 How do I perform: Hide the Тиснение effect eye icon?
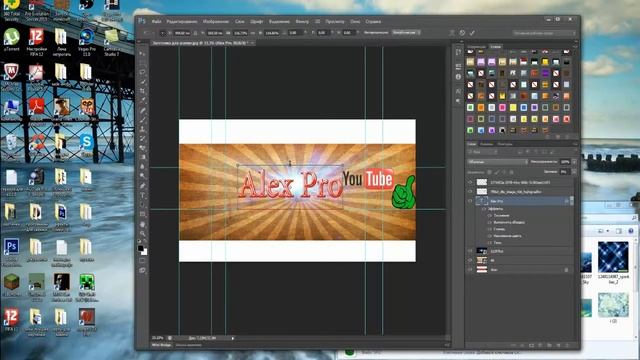[489, 216]
